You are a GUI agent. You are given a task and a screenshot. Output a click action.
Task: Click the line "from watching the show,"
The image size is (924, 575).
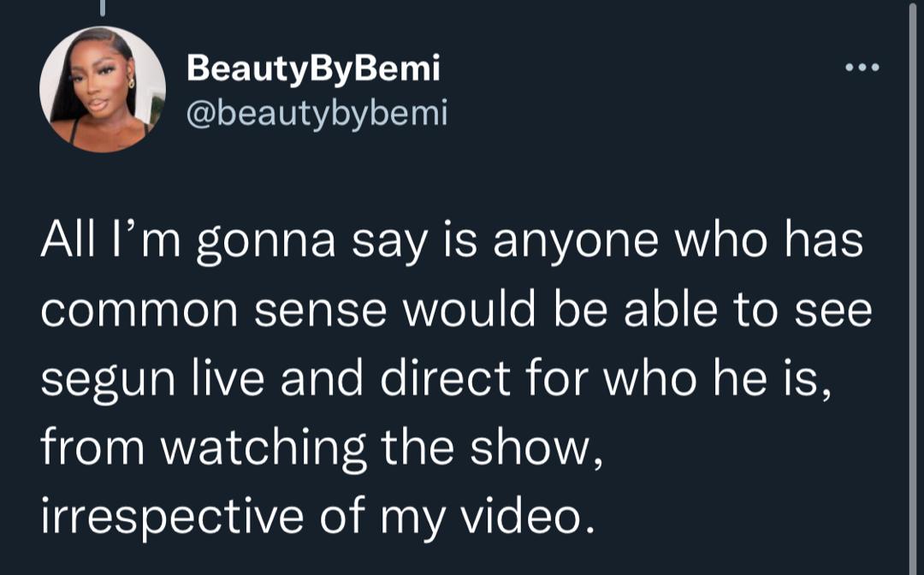point(323,448)
